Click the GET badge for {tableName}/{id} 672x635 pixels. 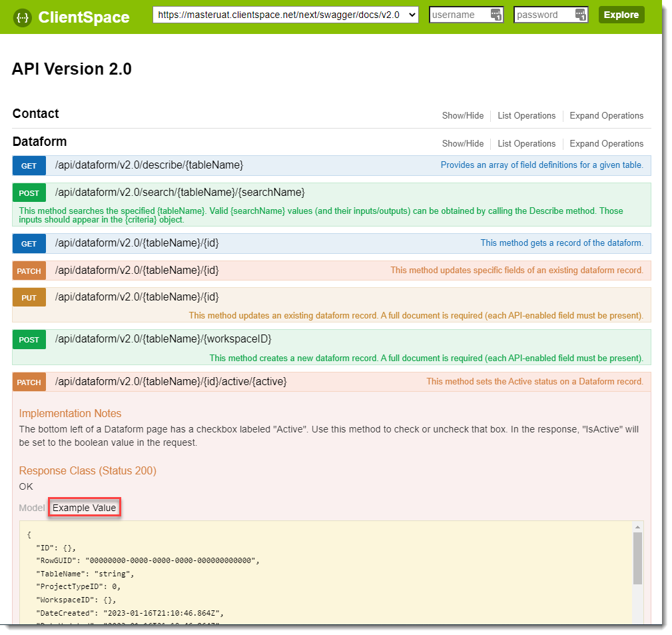coord(29,244)
